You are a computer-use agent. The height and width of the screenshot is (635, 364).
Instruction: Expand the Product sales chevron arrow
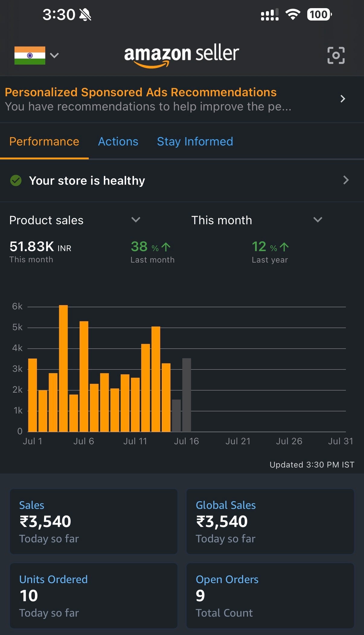136,220
